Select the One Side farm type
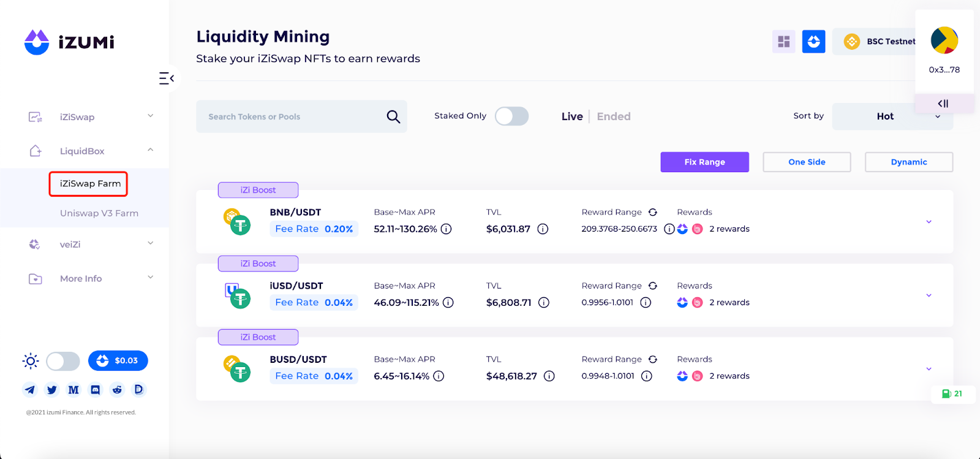This screenshot has width=980, height=459. point(807,162)
